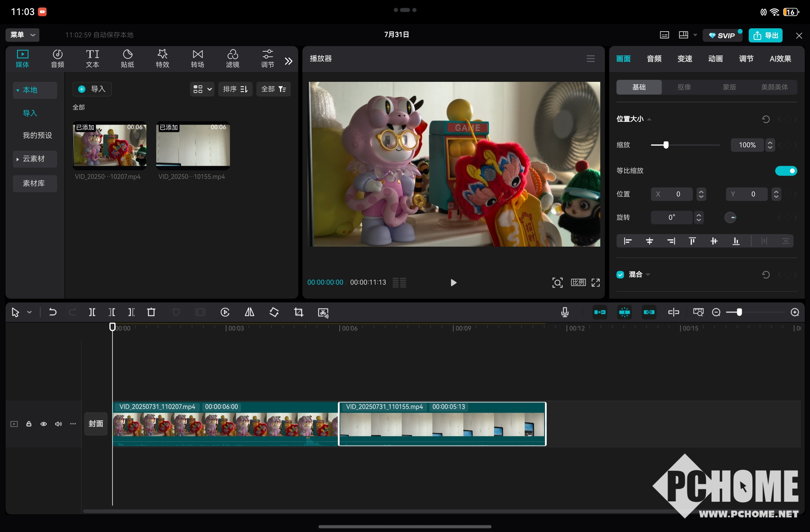Viewport: 810px width, 532px height.
Task: Open the SVIP membership button
Action: (722, 35)
